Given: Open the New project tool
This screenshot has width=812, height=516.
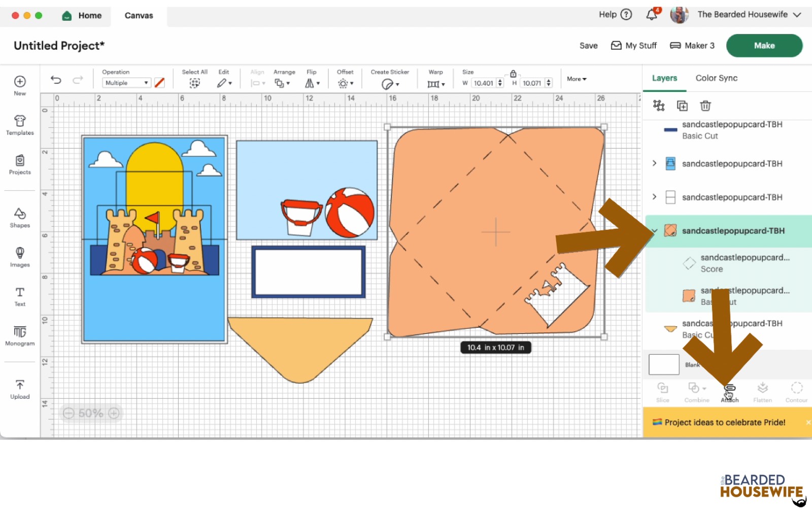Looking at the screenshot, I should click(20, 85).
